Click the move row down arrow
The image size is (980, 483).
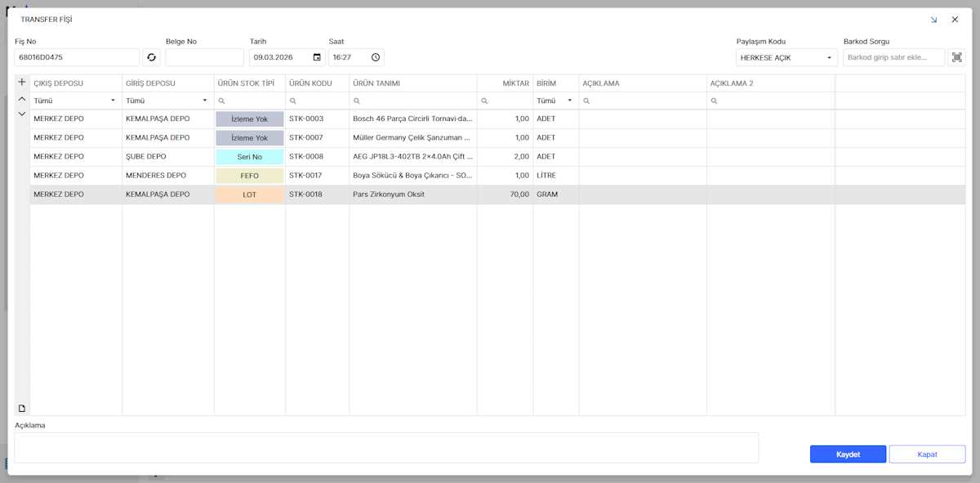[22, 114]
